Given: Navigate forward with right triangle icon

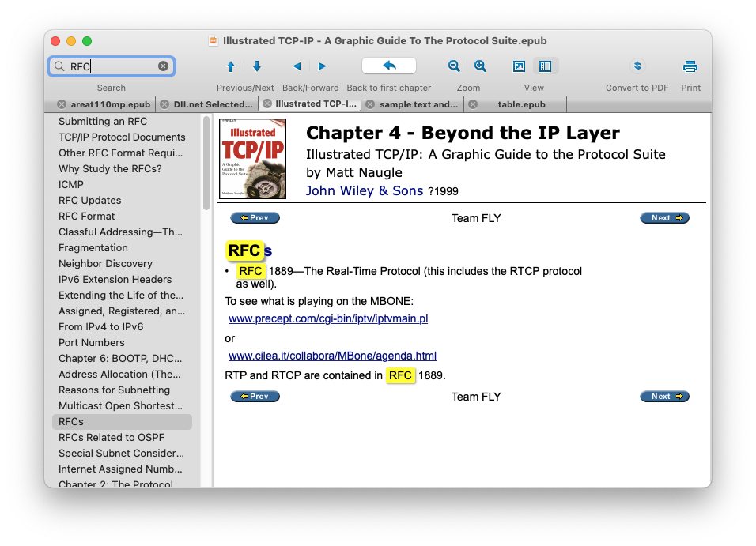Looking at the screenshot, I should click(x=323, y=66).
